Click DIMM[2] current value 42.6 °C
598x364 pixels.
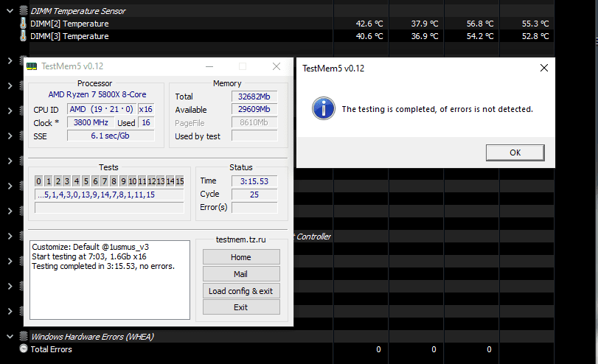(369, 24)
